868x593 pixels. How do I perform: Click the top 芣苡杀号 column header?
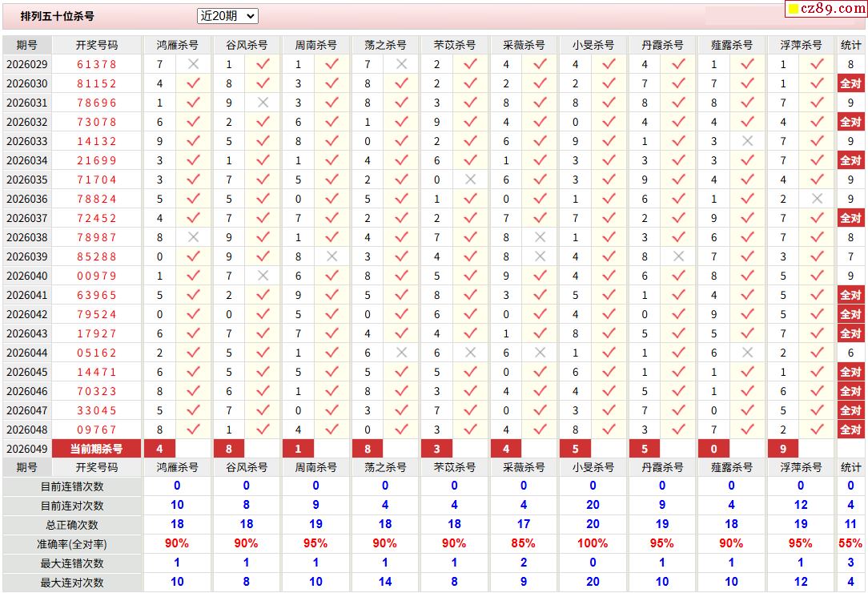455,45
